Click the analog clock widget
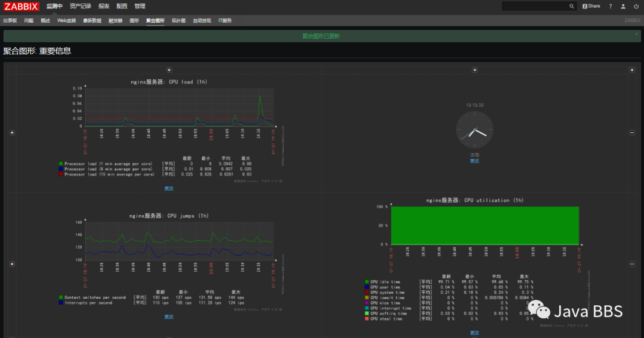The width and height of the screenshot is (644, 338). coord(475,130)
